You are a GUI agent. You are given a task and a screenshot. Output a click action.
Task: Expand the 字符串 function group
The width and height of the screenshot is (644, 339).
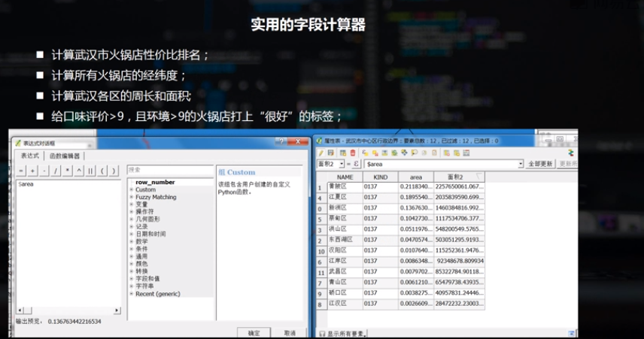coord(132,286)
